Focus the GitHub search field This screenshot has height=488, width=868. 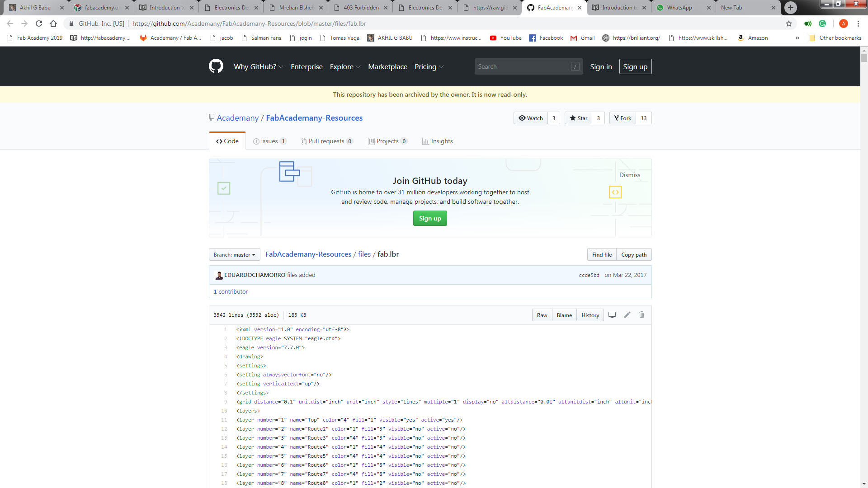[523, 66]
